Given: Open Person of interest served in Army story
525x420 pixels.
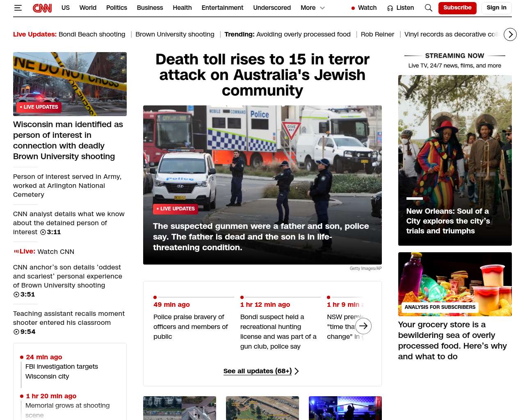Looking at the screenshot, I should tap(67, 185).
